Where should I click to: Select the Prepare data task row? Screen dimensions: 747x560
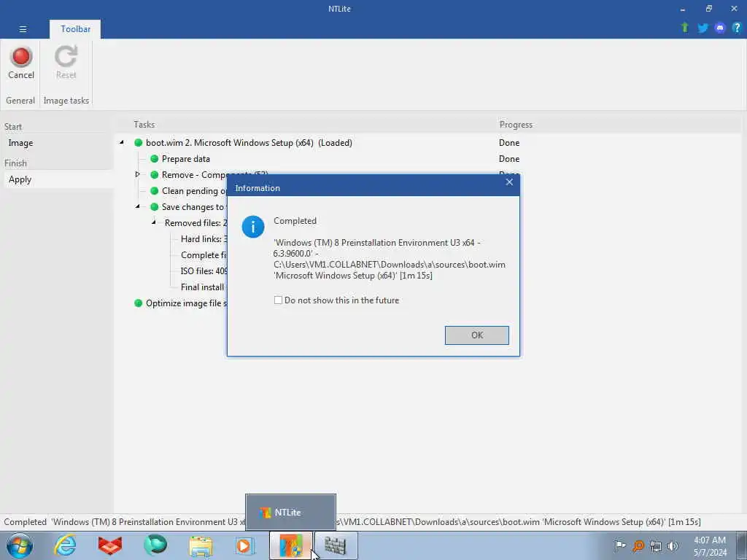(x=185, y=158)
